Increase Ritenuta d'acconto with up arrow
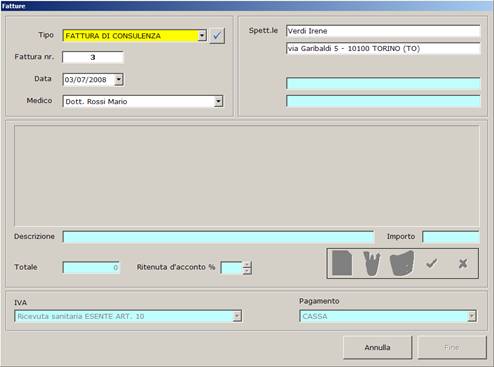Viewport: 494px width, 367px height. (x=247, y=265)
